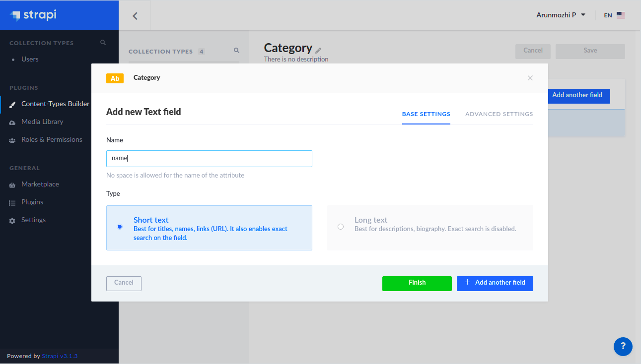Click the green Finish button
641x364 pixels.
(x=417, y=283)
